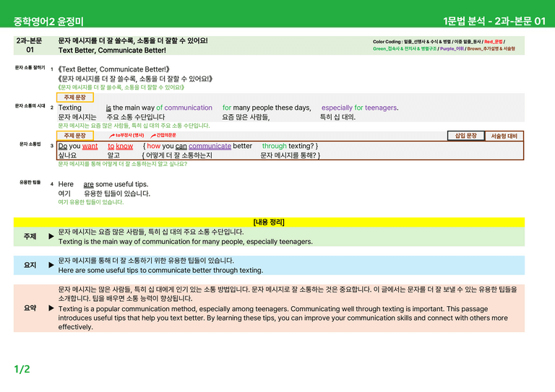This screenshot has height=392, width=555.
Task: Click the underlined purple "communicate" in sentence 3
Action: 210,146
